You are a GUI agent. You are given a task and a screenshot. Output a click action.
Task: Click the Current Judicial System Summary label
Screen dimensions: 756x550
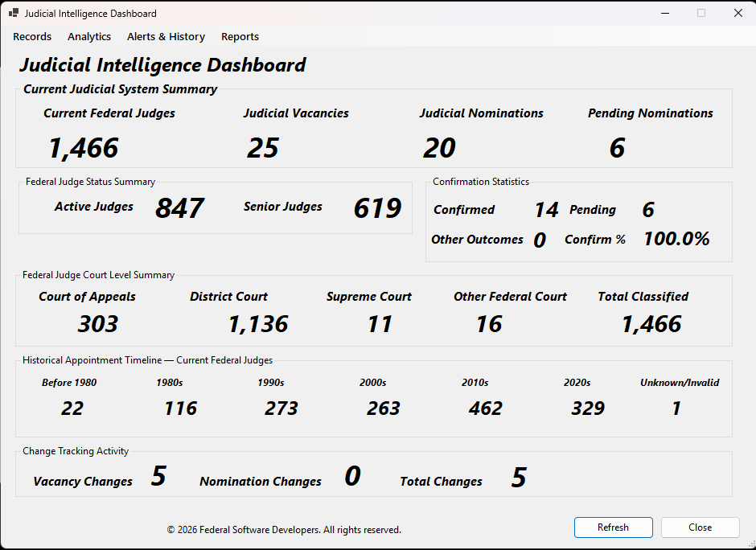pyautogui.click(x=121, y=89)
